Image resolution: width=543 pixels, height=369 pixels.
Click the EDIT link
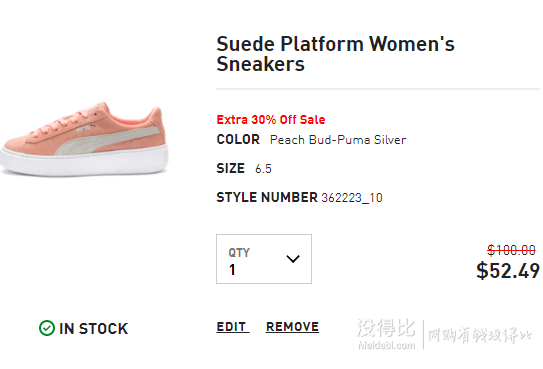pos(232,327)
